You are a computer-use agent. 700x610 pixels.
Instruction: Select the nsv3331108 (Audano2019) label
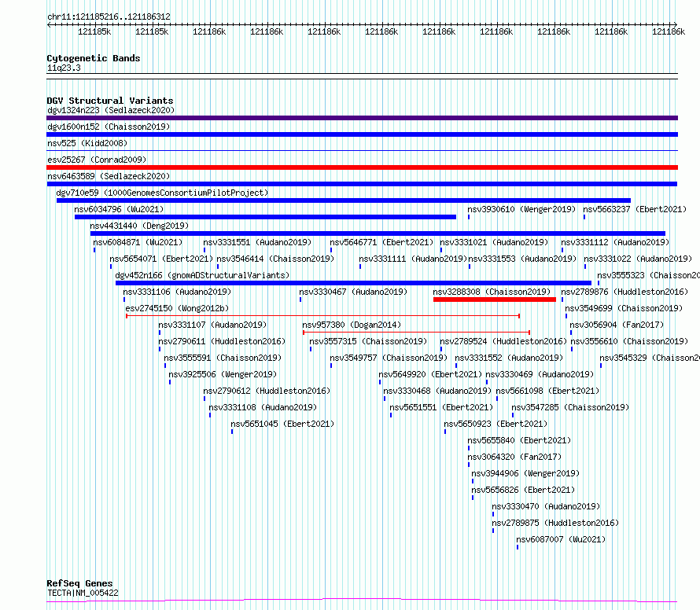click(263, 407)
